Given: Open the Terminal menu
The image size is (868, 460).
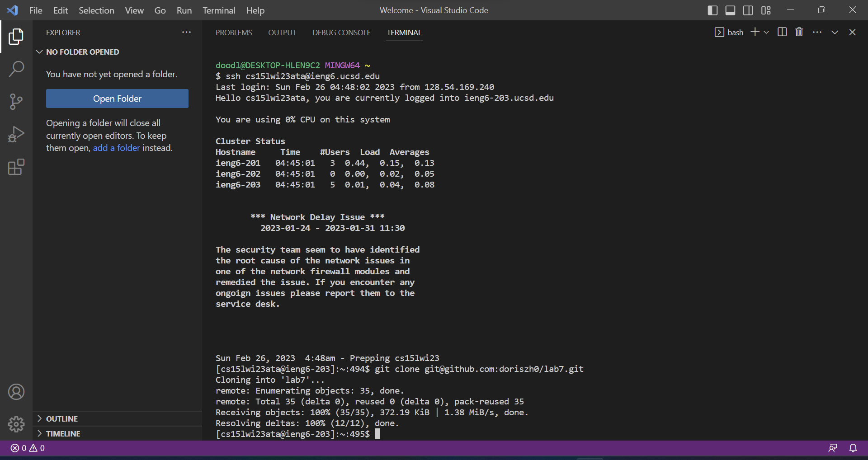Looking at the screenshot, I should coord(219,10).
